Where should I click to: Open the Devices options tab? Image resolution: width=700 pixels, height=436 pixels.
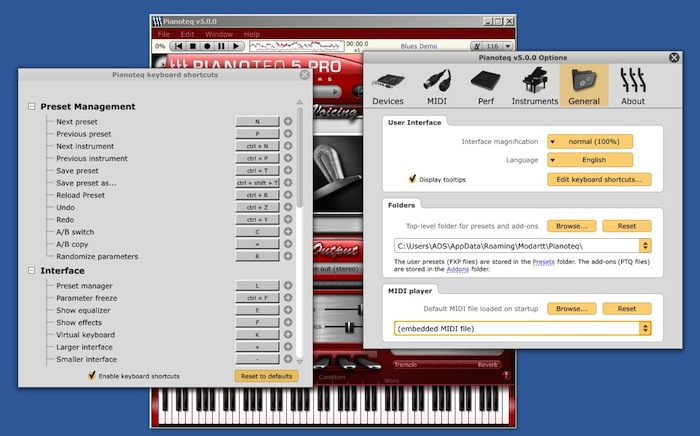point(388,86)
